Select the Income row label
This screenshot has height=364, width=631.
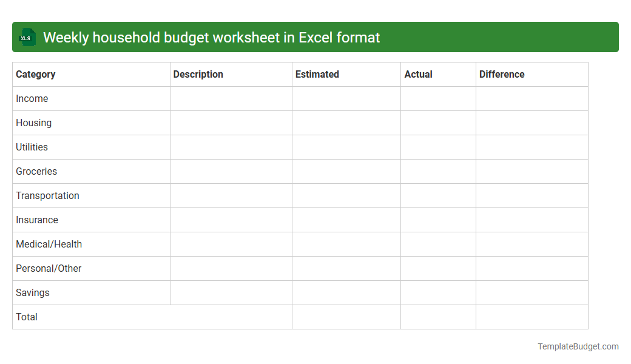pyautogui.click(x=32, y=98)
